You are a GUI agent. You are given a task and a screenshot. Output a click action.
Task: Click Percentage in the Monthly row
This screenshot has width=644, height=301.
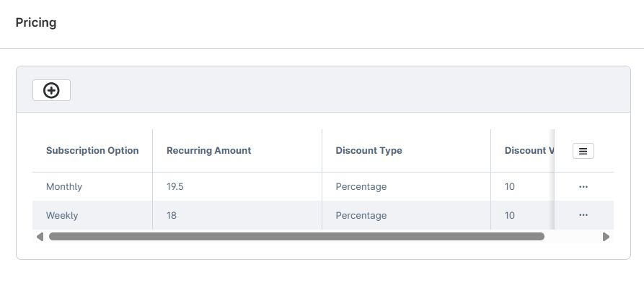coord(361,186)
